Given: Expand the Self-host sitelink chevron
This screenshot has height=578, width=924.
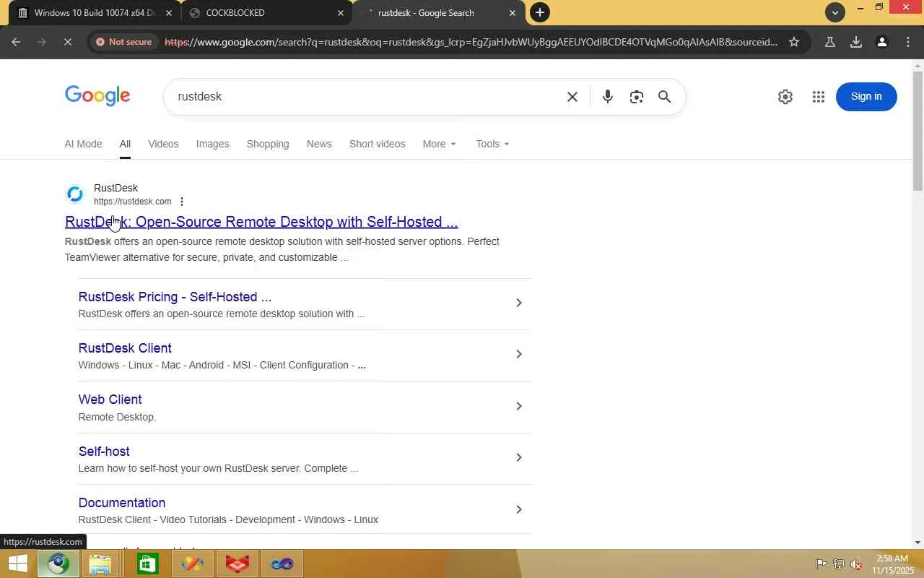Looking at the screenshot, I should [518, 457].
